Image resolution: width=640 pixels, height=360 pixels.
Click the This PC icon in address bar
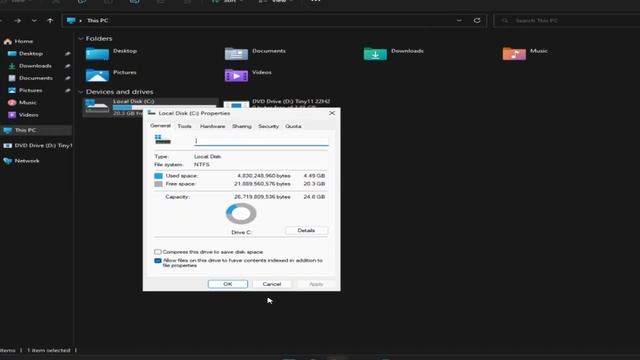pos(71,20)
